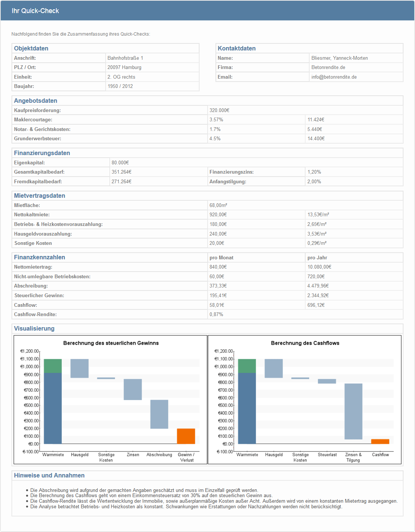Click the Berechnung des Cashflows chart title

[x=305, y=343]
